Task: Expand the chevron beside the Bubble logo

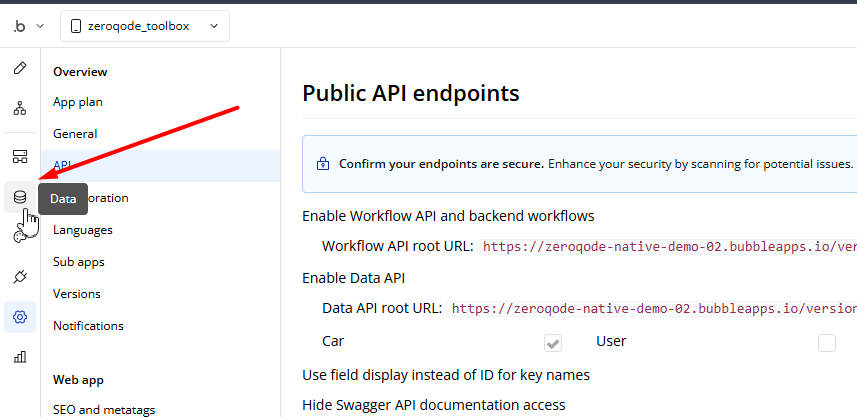Action: [x=39, y=26]
